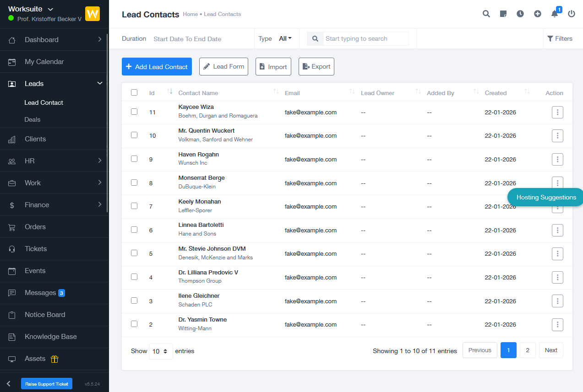Open the notifications bell

555,14
